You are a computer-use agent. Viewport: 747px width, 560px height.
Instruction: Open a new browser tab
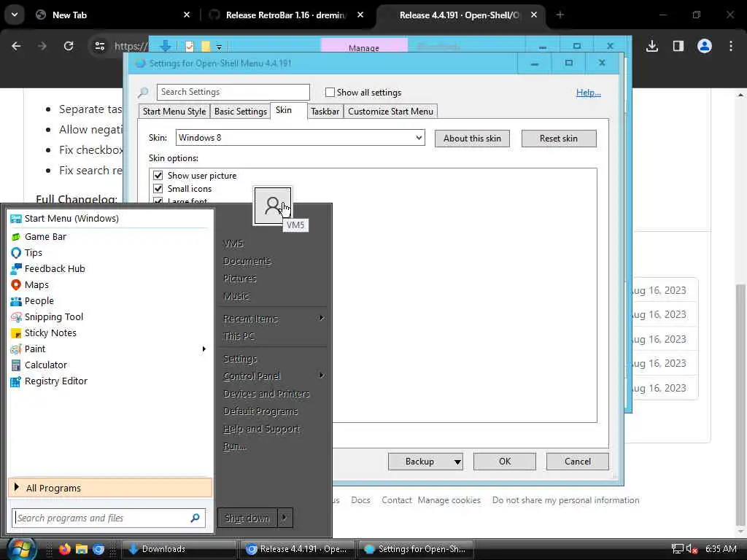(560, 15)
